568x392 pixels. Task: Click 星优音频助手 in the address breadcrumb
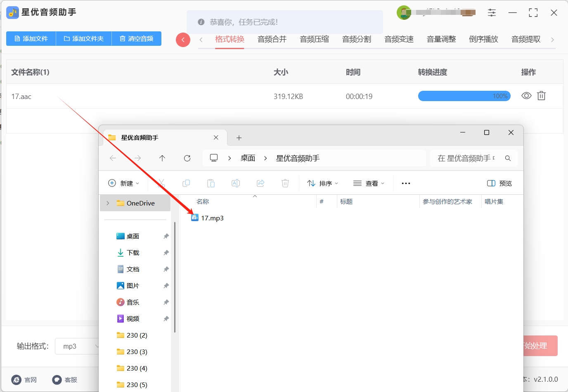click(x=298, y=158)
